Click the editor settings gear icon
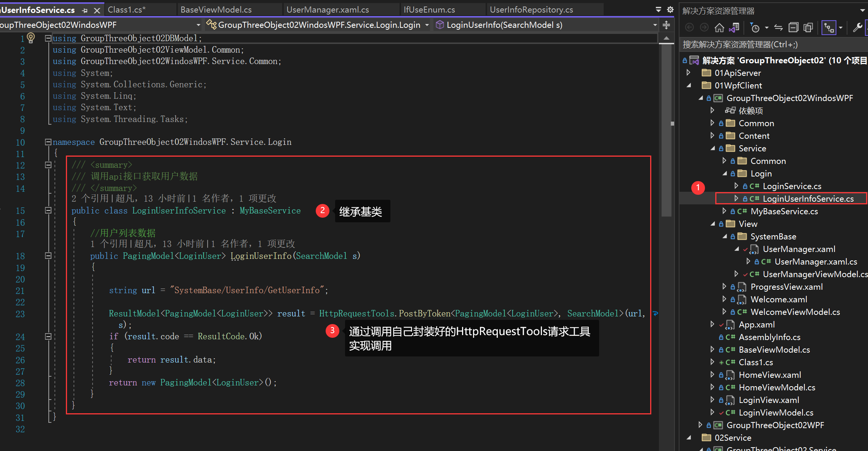The width and height of the screenshot is (868, 451). pyautogui.click(x=670, y=10)
